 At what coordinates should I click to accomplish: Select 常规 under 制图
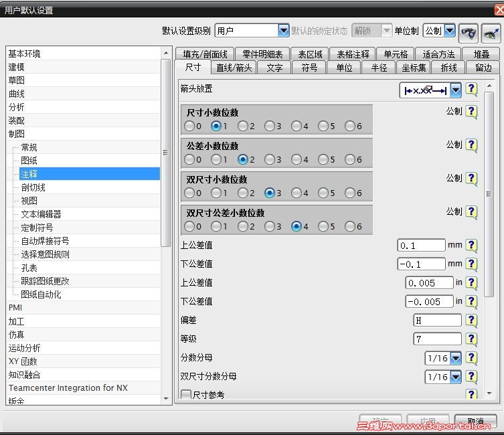click(90, 147)
